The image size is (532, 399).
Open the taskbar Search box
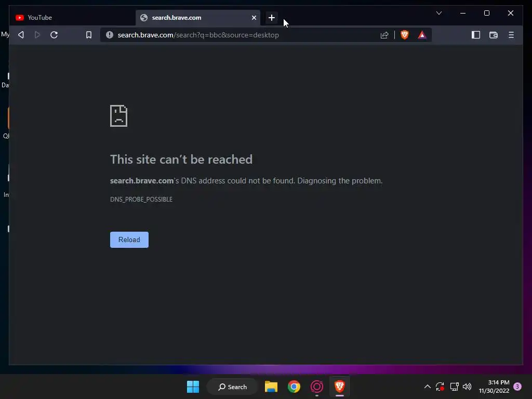point(232,387)
